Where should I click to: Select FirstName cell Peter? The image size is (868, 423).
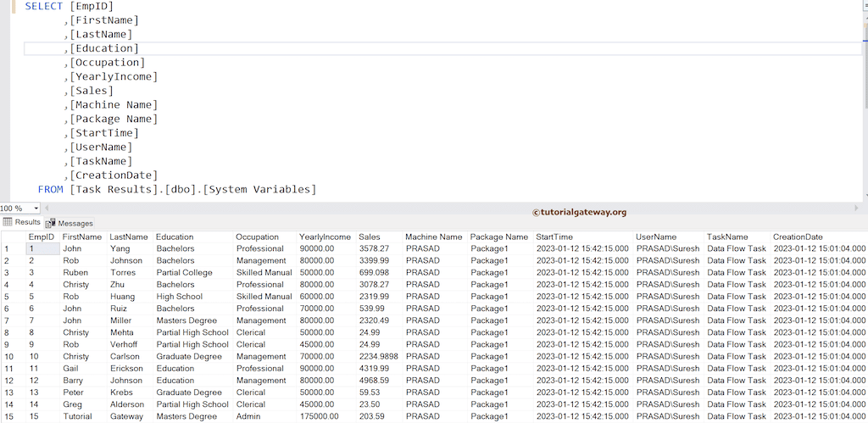(83, 392)
